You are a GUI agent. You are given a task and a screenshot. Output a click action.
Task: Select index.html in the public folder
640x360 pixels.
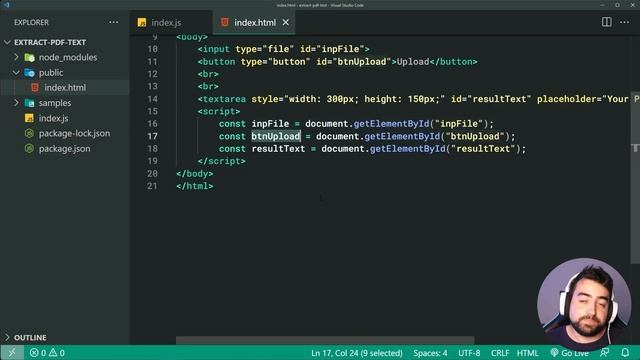click(65, 88)
